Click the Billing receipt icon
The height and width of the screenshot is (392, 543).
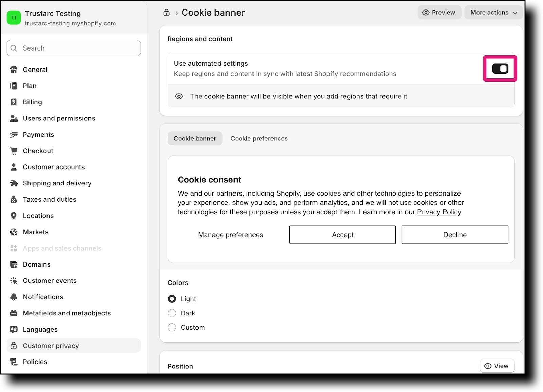[14, 102]
